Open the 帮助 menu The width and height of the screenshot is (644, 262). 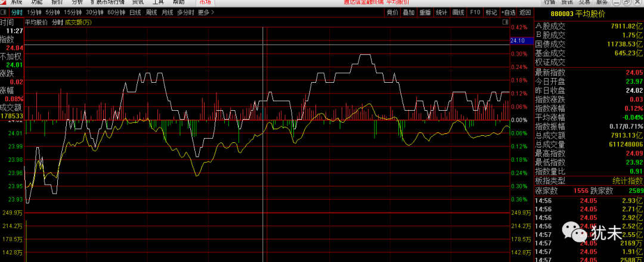click(x=179, y=2)
